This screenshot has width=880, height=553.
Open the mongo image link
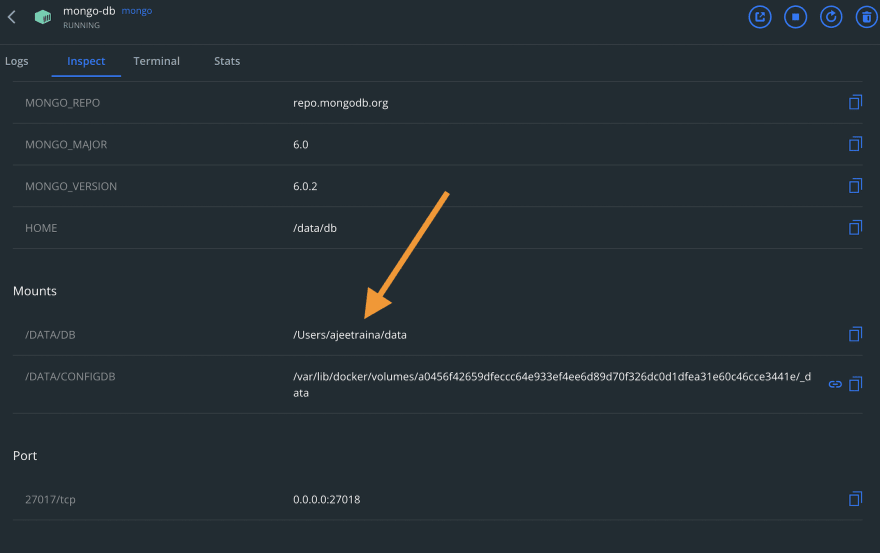[x=136, y=11]
